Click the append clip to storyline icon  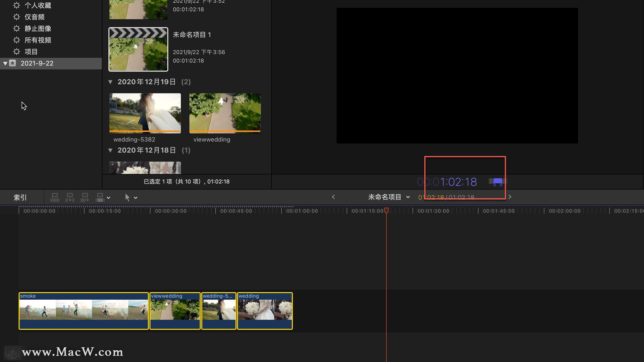pyautogui.click(x=85, y=197)
